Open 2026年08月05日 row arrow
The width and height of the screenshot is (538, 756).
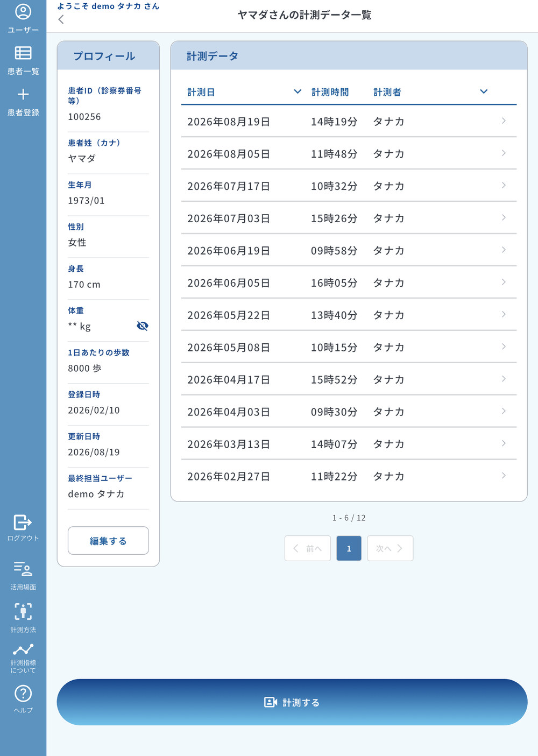pyautogui.click(x=504, y=153)
